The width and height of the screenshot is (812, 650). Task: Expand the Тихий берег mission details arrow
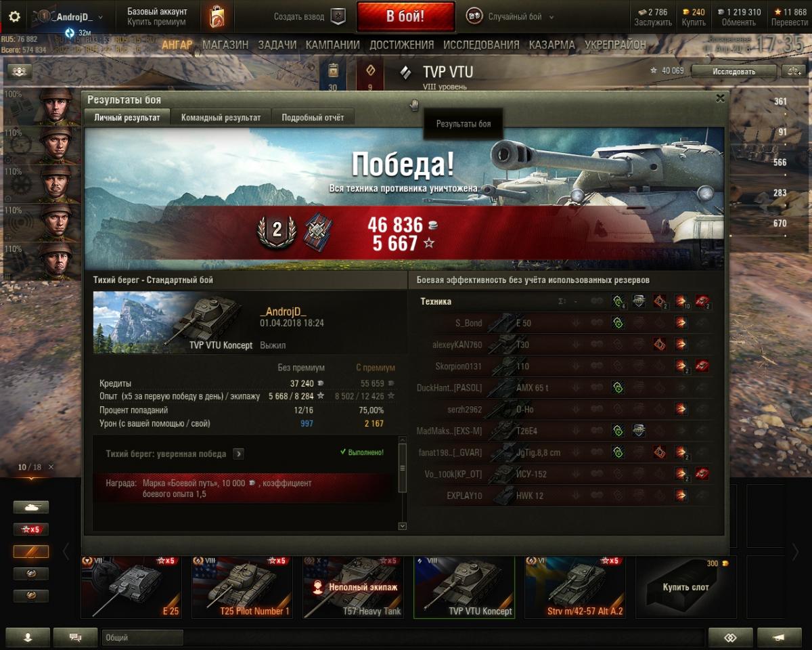[238, 454]
